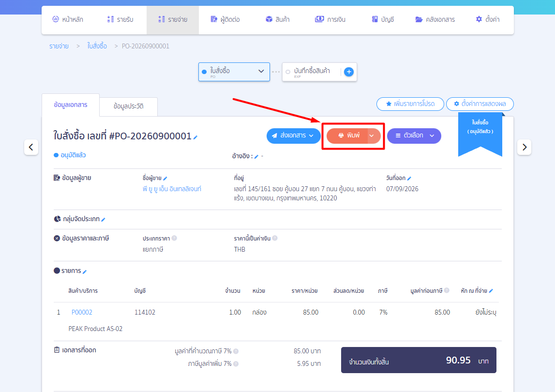The image size is (555, 392).
Task: Open the สินค้า menu
Action: (278, 19)
